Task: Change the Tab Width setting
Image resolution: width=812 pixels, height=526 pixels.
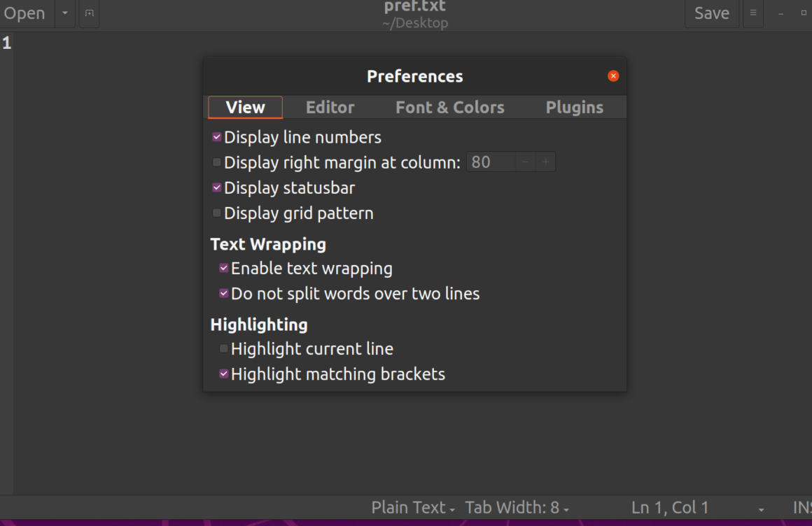Action: tap(517, 507)
